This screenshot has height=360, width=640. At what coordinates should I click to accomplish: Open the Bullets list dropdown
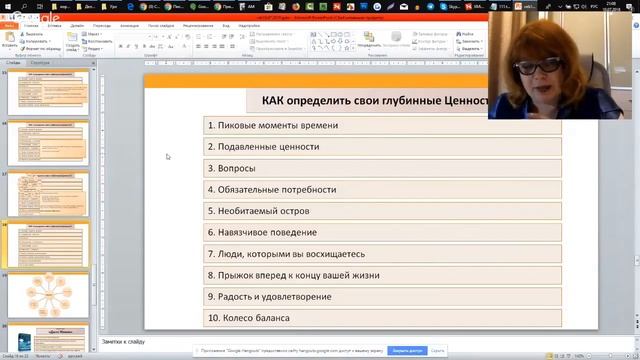pyautogui.click(x=199, y=37)
